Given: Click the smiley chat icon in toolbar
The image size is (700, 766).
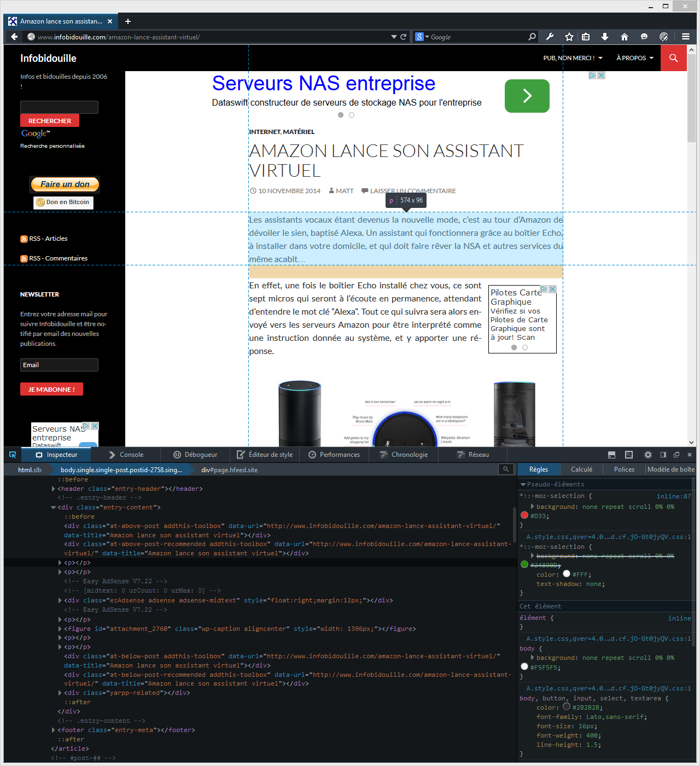Looking at the screenshot, I should click(644, 37).
